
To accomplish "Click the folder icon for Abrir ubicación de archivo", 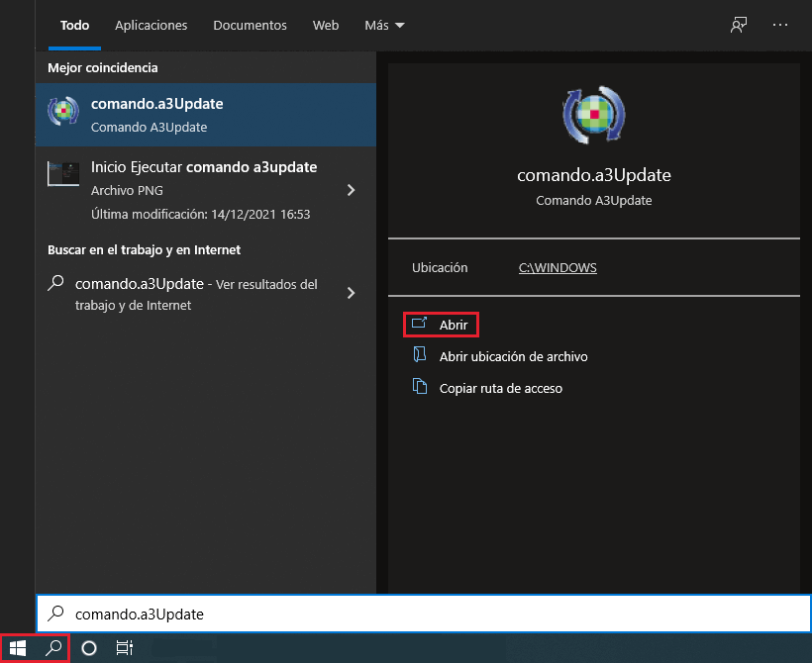I will (420, 354).
